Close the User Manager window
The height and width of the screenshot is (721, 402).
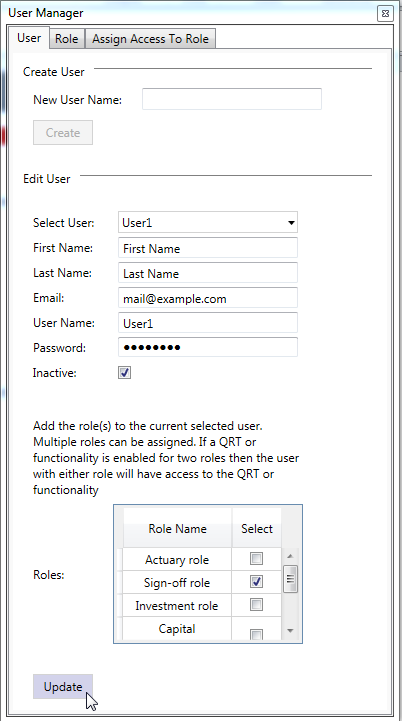tap(385, 14)
